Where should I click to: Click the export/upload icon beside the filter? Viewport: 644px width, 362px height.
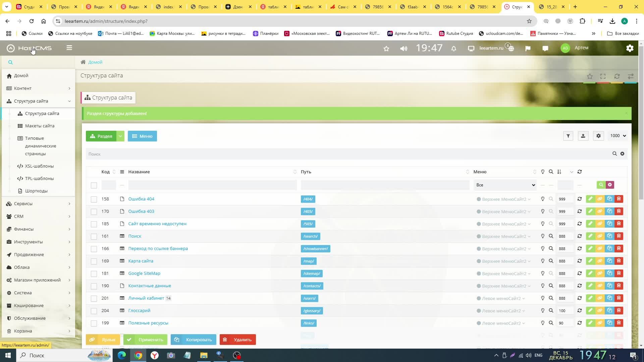pyautogui.click(x=583, y=136)
